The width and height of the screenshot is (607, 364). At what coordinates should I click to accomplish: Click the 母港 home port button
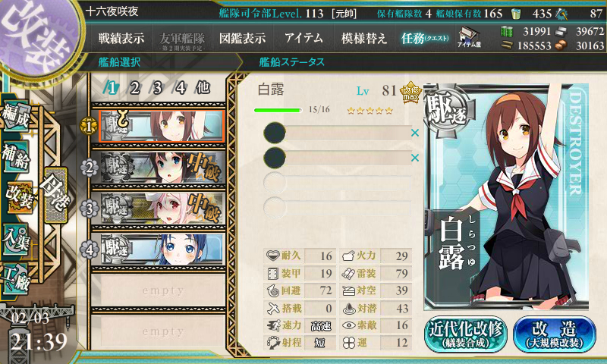tap(55, 196)
